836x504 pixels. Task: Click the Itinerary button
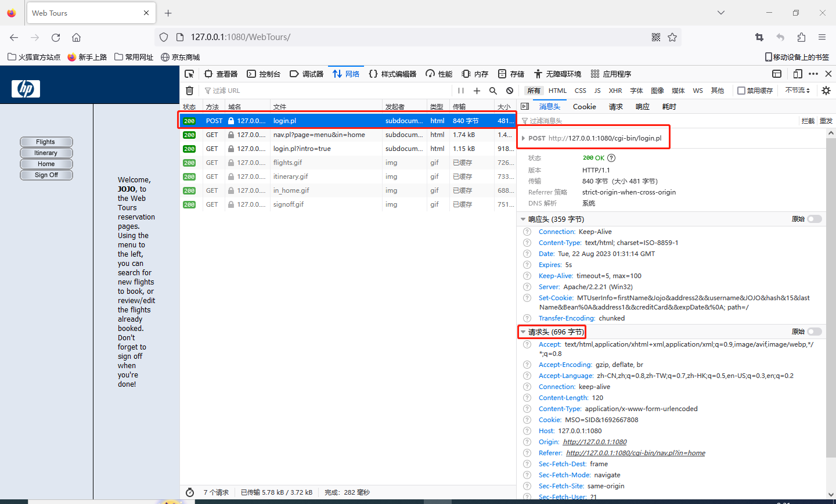click(46, 153)
